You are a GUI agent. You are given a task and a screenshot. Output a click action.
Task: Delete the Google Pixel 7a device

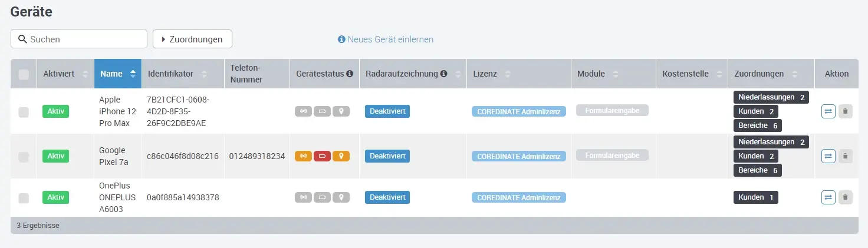pyautogui.click(x=846, y=156)
